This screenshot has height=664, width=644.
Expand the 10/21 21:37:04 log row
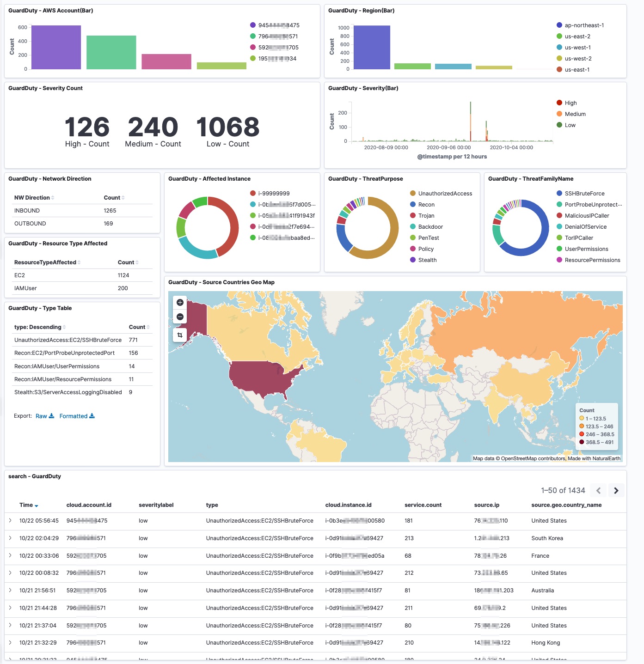click(x=10, y=626)
